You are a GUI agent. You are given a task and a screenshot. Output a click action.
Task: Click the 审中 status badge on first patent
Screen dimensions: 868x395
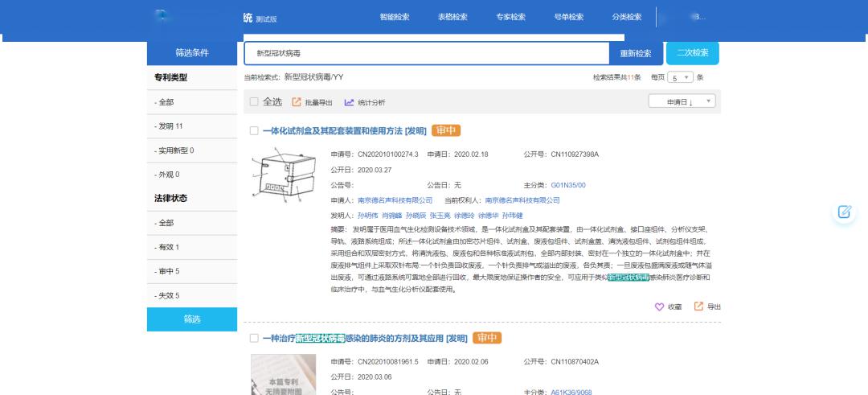tap(446, 131)
